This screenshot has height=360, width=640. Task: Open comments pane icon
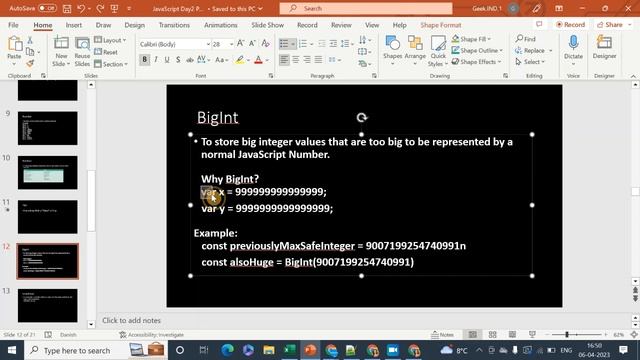pos(539,24)
